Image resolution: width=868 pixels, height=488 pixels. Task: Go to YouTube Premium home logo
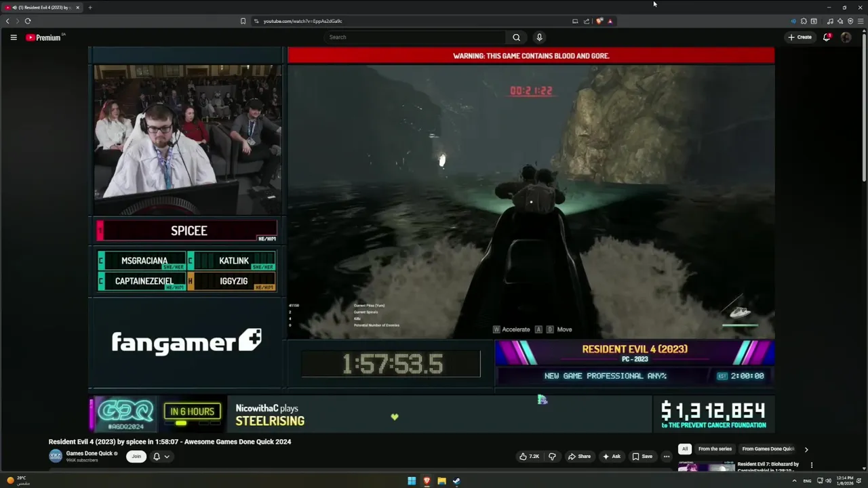(x=45, y=37)
